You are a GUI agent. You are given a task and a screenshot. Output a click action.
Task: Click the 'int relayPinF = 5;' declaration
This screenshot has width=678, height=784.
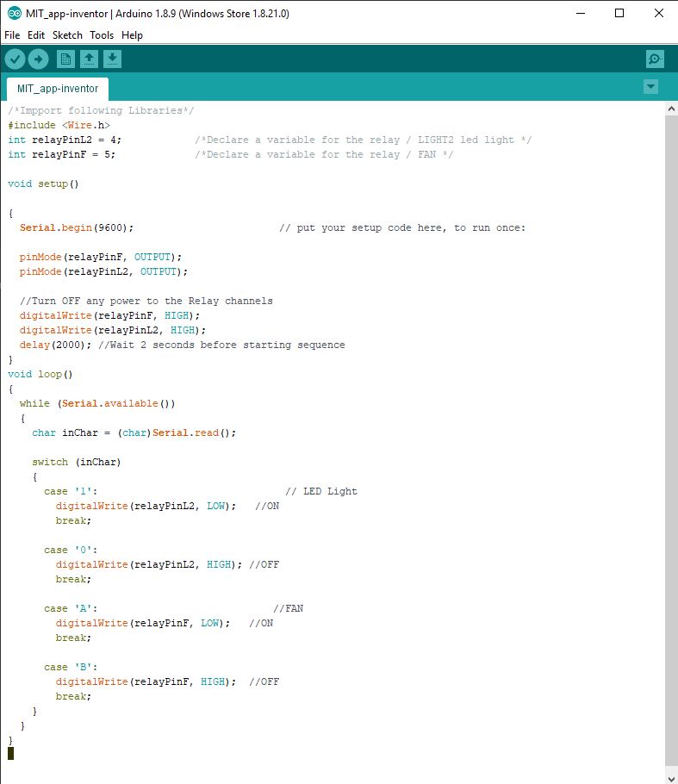click(x=61, y=154)
